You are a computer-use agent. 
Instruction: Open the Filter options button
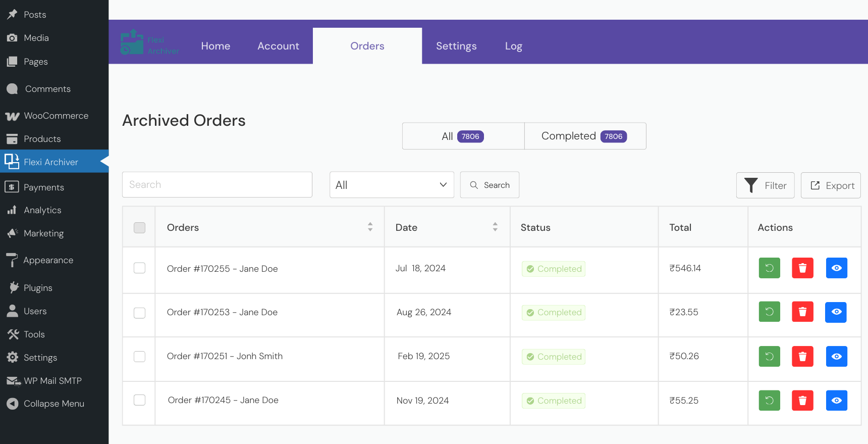coord(765,185)
